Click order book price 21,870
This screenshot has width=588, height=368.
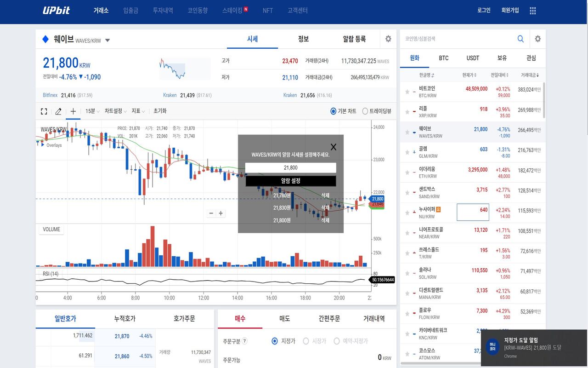[x=122, y=336]
